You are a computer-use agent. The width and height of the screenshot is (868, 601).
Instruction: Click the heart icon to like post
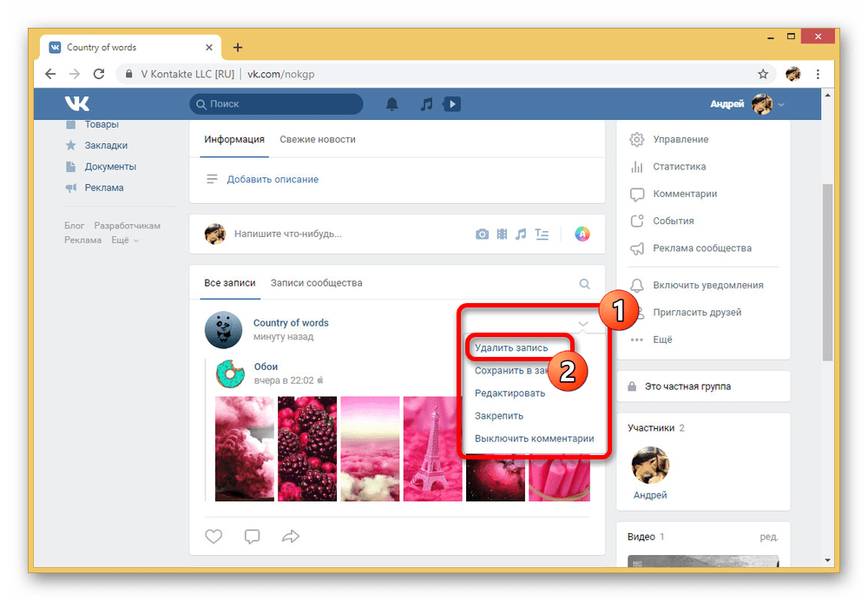click(214, 536)
